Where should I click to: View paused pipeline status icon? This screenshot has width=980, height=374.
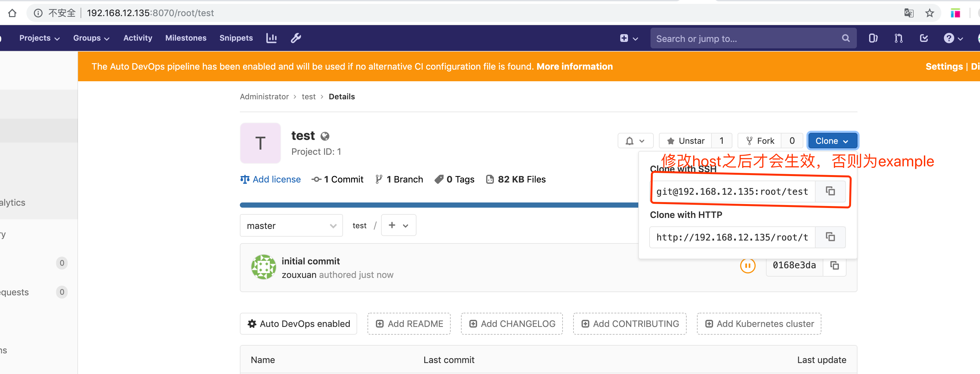[747, 265]
